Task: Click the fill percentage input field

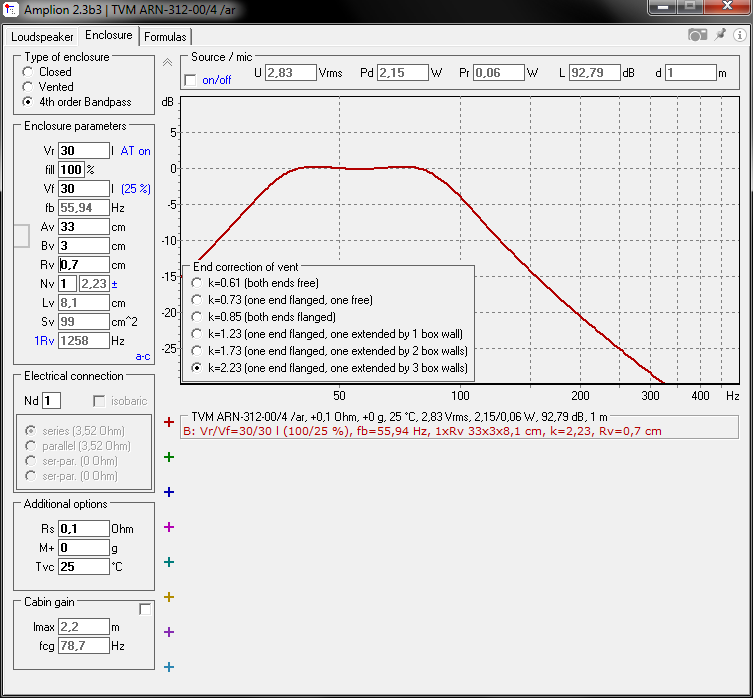Action: [x=71, y=170]
